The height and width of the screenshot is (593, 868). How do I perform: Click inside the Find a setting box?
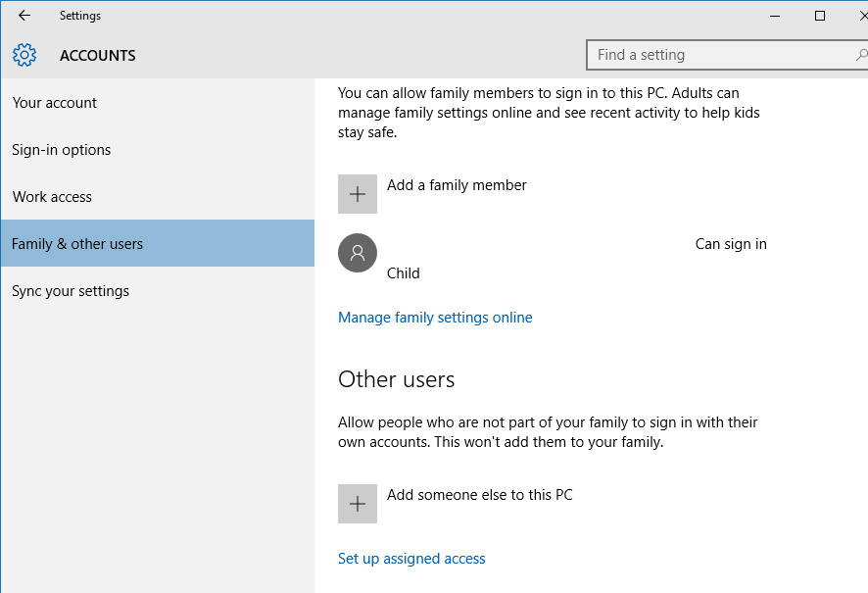[x=720, y=55]
